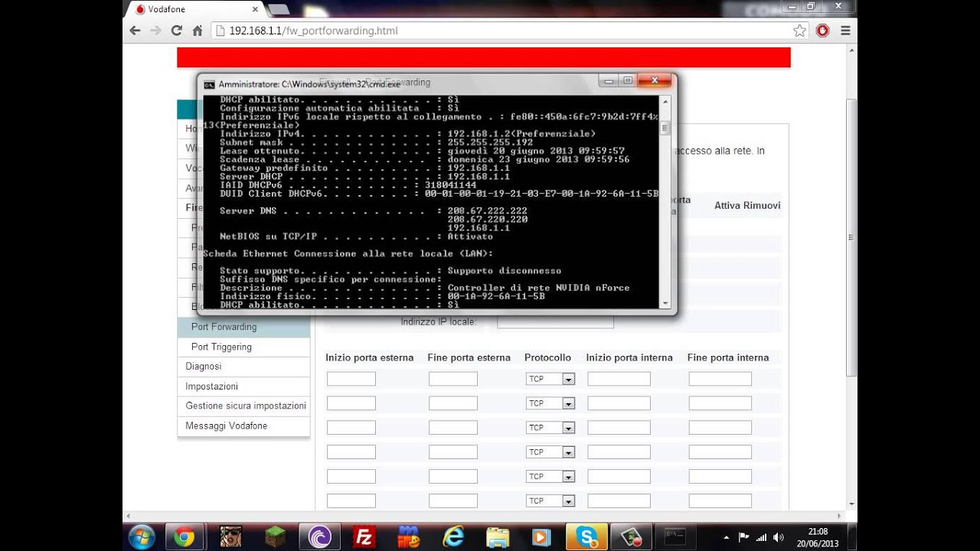Launch the sunglasses-face game taskbar icon
The height and width of the screenshot is (551, 980).
pyautogui.click(x=230, y=537)
